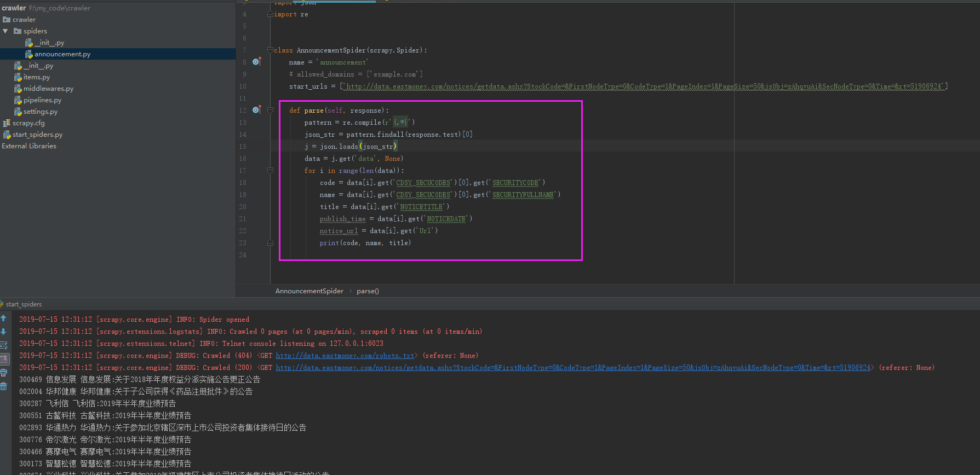Click 'SECURITYFULLNAME' string on line 19
The width and height of the screenshot is (980, 475).
click(523, 195)
